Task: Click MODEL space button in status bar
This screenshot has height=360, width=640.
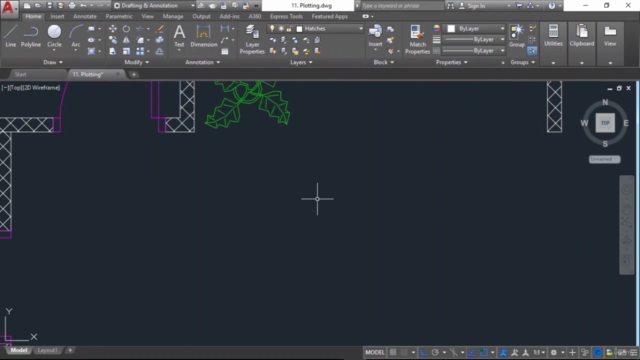Action: pos(375,352)
